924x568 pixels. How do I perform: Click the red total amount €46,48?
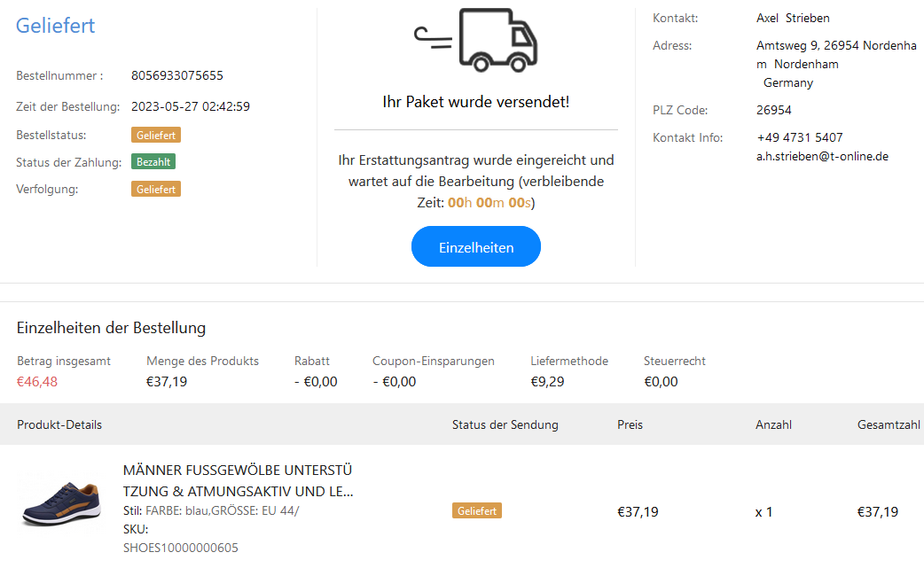tap(37, 382)
